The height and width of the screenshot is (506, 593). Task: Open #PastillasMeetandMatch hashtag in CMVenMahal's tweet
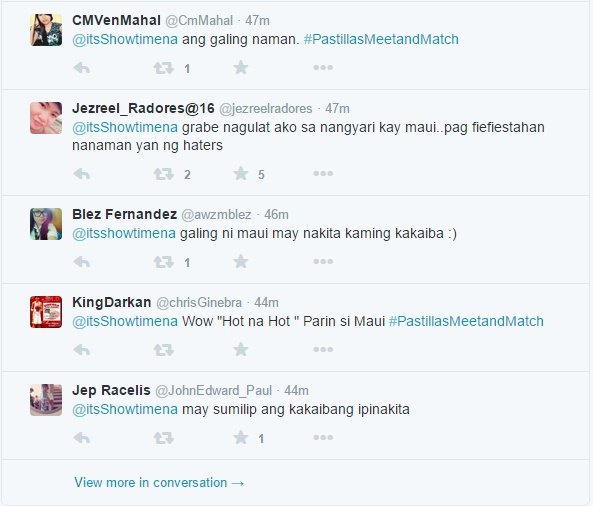[x=381, y=39]
